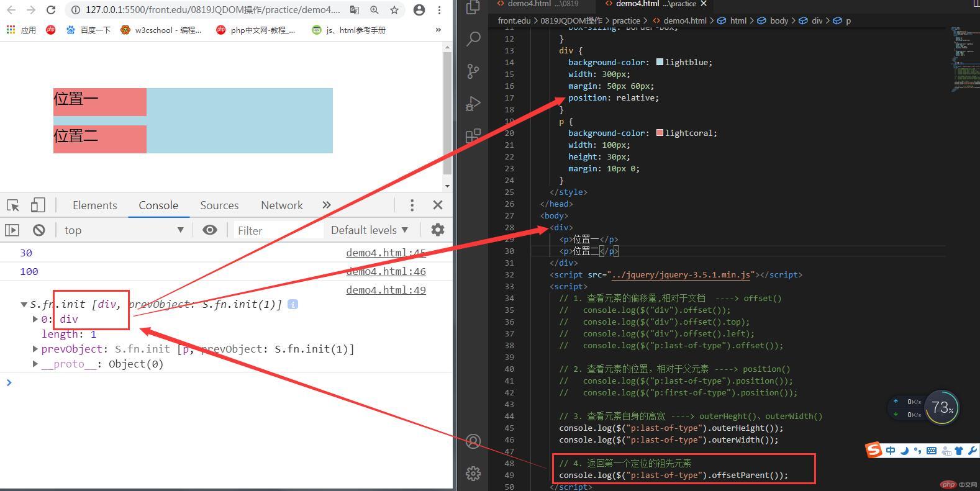Toggle the 中 Chinese input mode
The height and width of the screenshot is (491, 980).
[x=891, y=451]
